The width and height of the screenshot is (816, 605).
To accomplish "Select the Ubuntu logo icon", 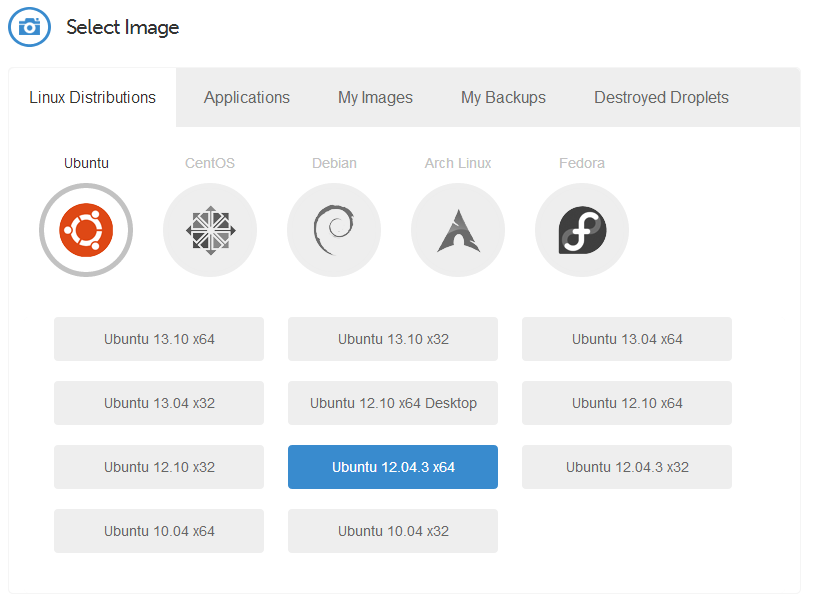I will click(86, 230).
